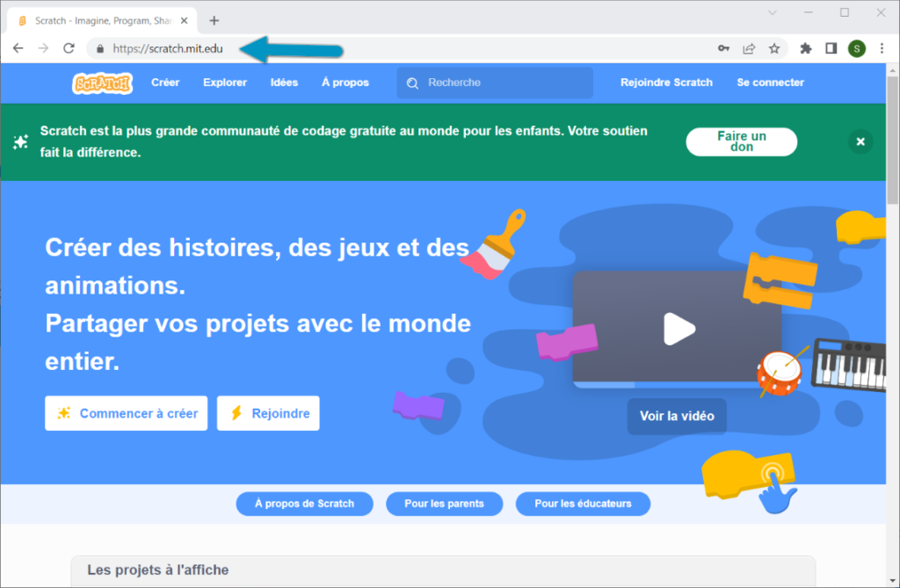The image size is (900, 588).
Task: Focus the Recherche search field
Action: coord(505,83)
